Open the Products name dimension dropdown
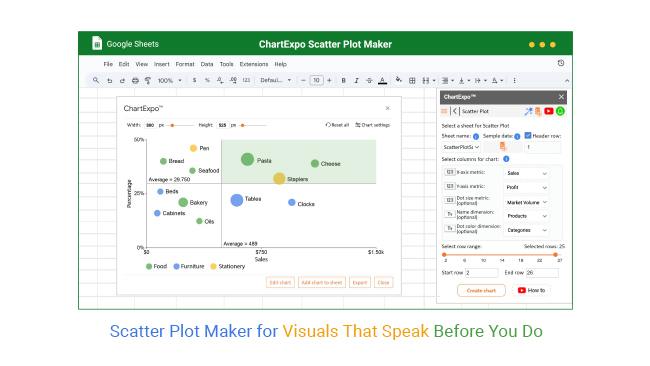Image resolution: width=650 pixels, height=366 pixels. pos(526,216)
